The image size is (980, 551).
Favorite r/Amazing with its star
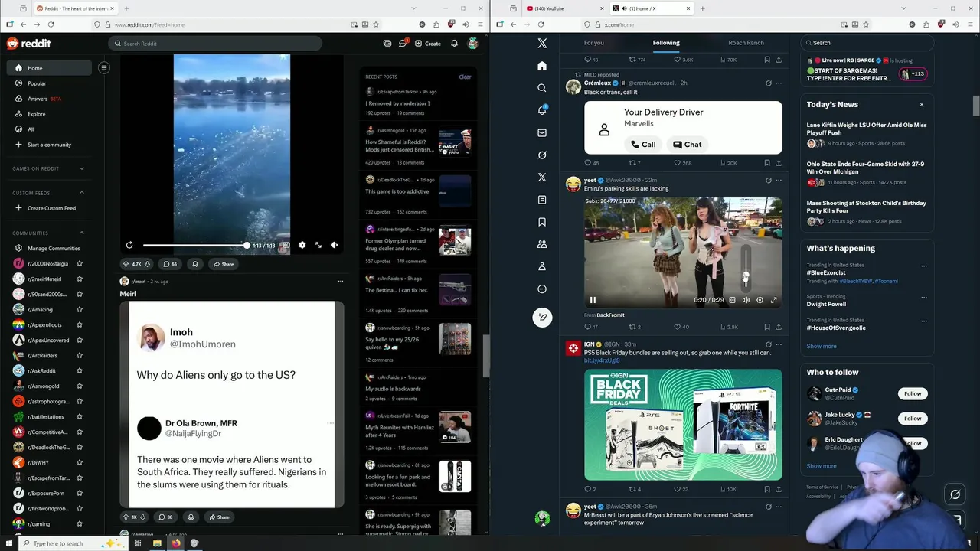click(x=80, y=309)
